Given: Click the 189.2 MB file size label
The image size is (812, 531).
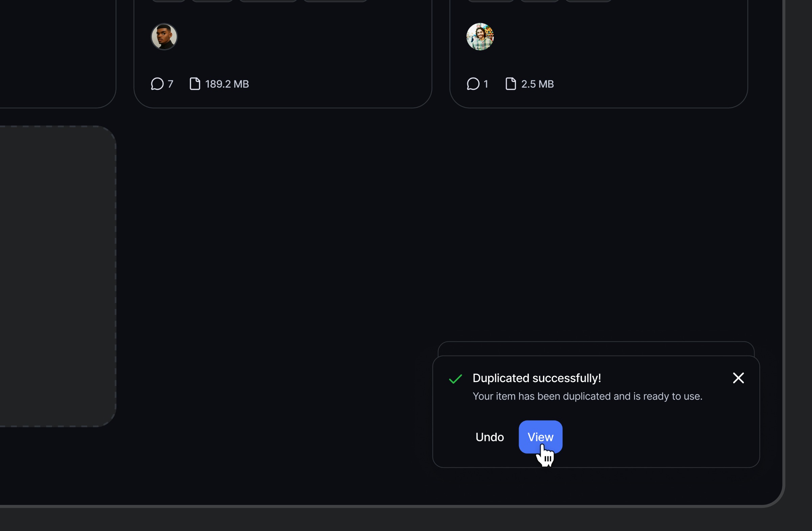Looking at the screenshot, I should (227, 84).
